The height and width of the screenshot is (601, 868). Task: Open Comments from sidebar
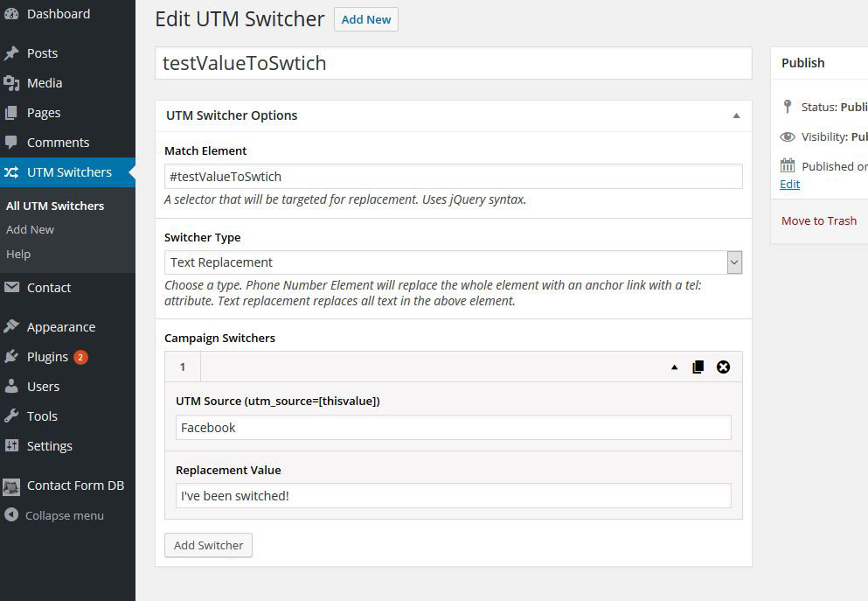(x=58, y=143)
